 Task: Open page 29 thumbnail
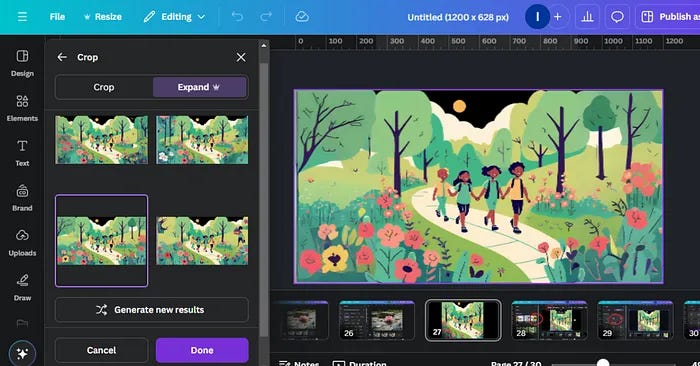point(635,320)
